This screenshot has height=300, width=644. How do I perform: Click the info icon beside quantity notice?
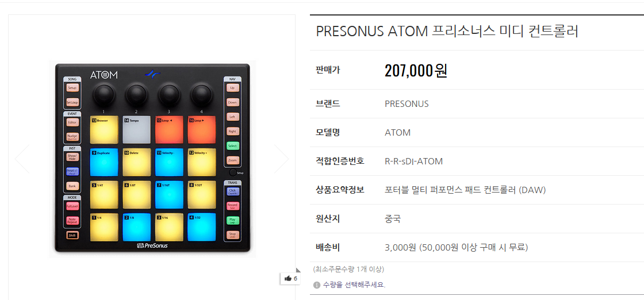tap(317, 284)
